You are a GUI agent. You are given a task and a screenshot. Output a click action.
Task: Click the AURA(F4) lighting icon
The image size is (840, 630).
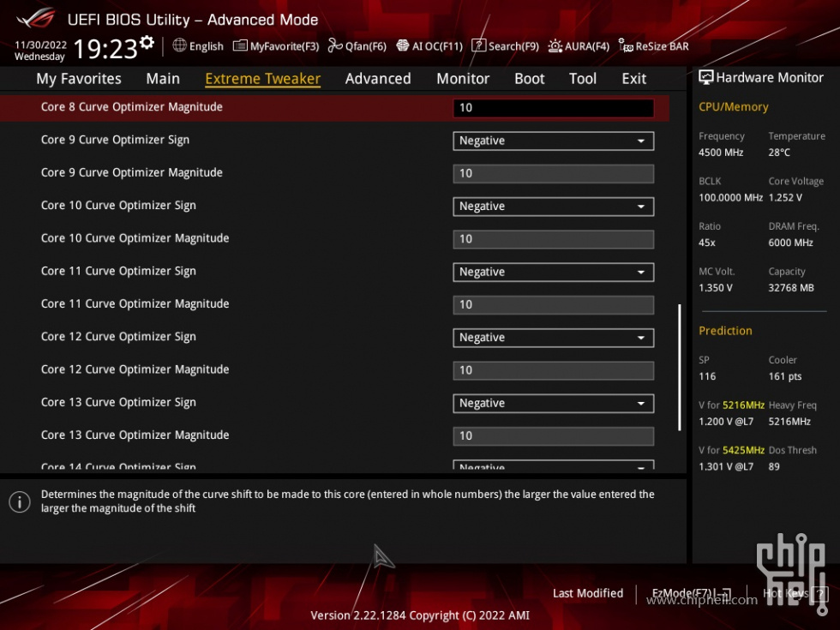point(555,46)
